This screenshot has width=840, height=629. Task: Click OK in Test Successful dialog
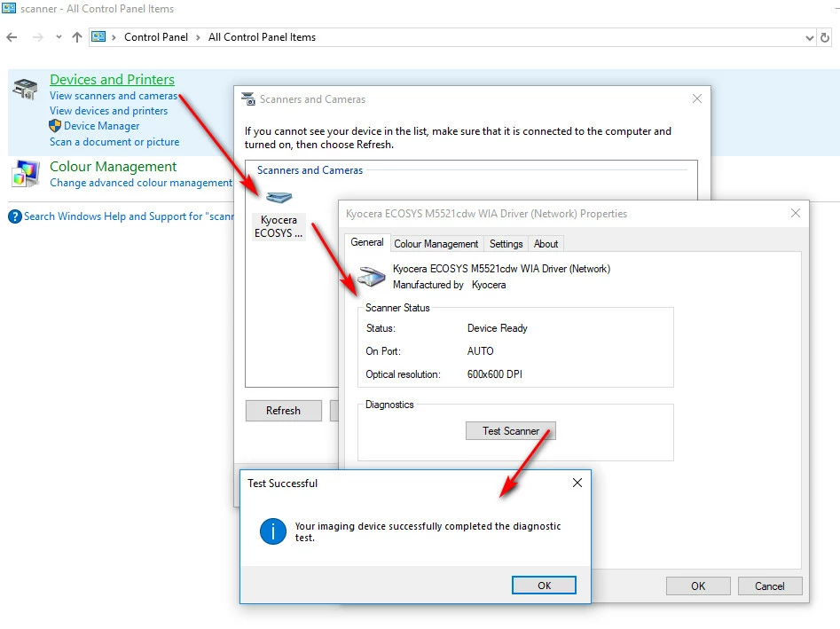pyautogui.click(x=545, y=586)
